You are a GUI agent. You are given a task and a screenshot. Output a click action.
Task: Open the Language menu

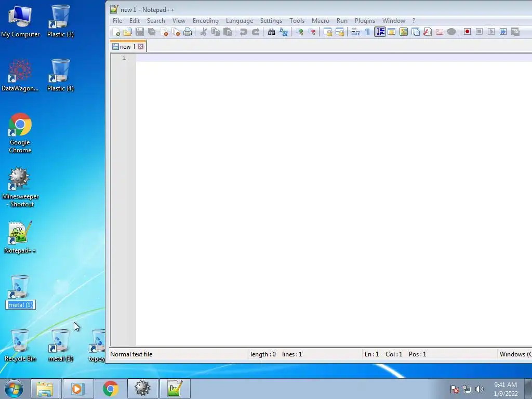[x=240, y=21]
